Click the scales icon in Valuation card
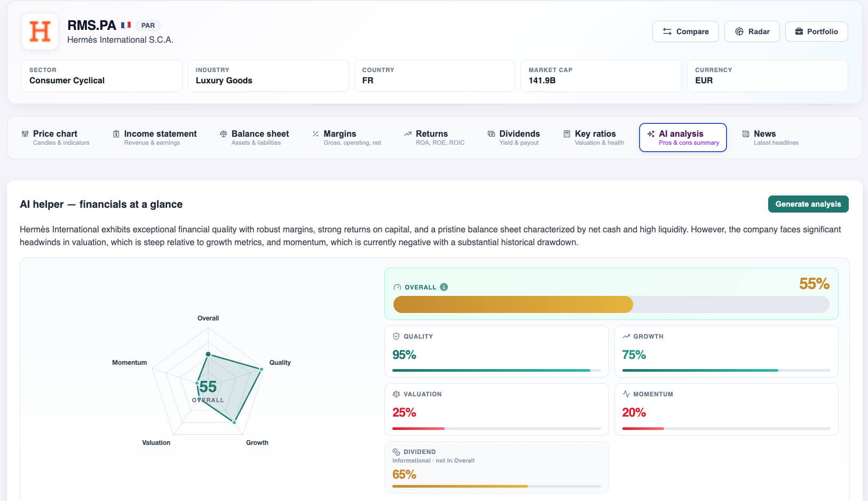 pyautogui.click(x=396, y=394)
